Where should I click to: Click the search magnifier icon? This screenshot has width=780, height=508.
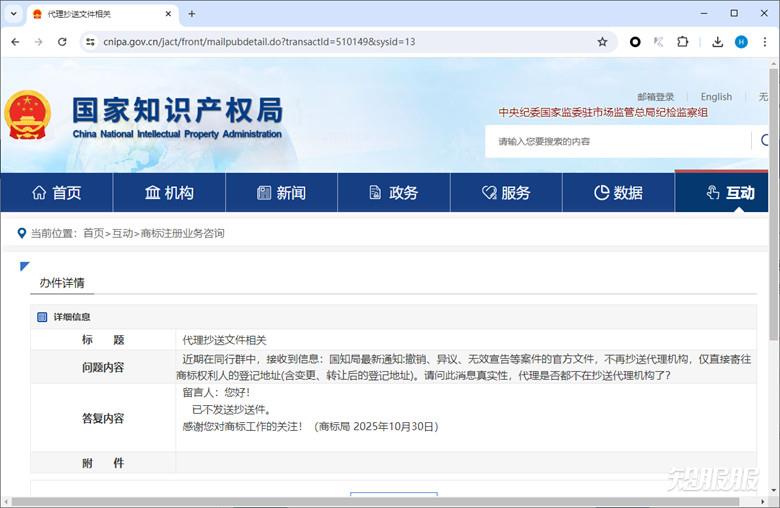[765, 141]
